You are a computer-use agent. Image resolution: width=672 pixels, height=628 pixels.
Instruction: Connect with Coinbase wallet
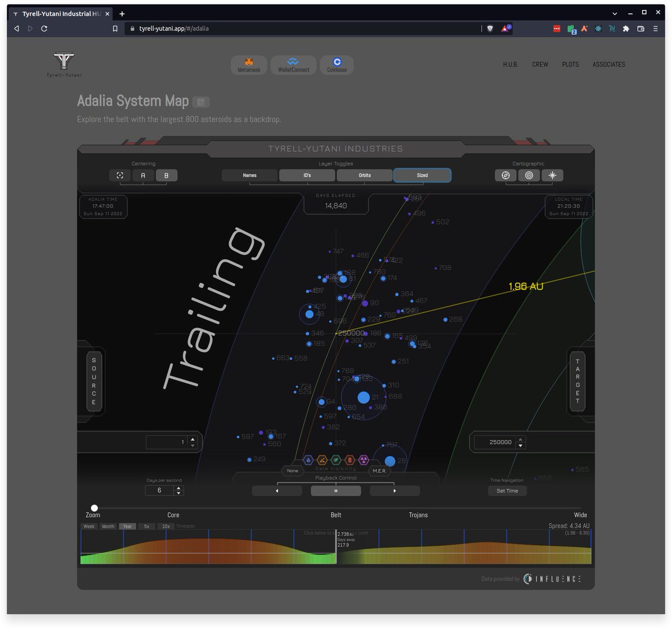click(337, 65)
